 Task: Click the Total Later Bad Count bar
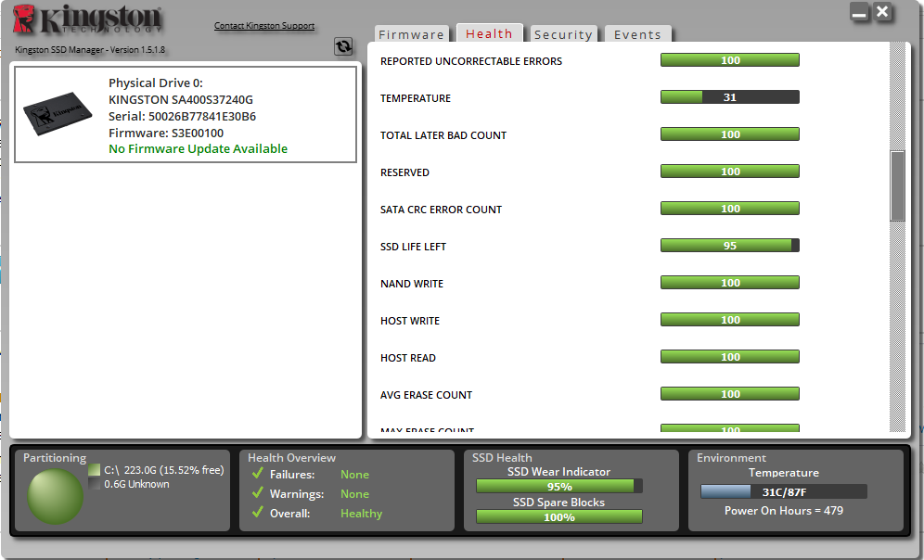click(x=729, y=134)
